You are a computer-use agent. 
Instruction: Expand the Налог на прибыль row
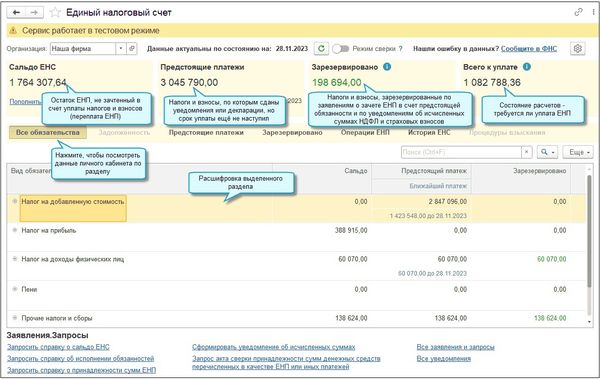coord(15,230)
